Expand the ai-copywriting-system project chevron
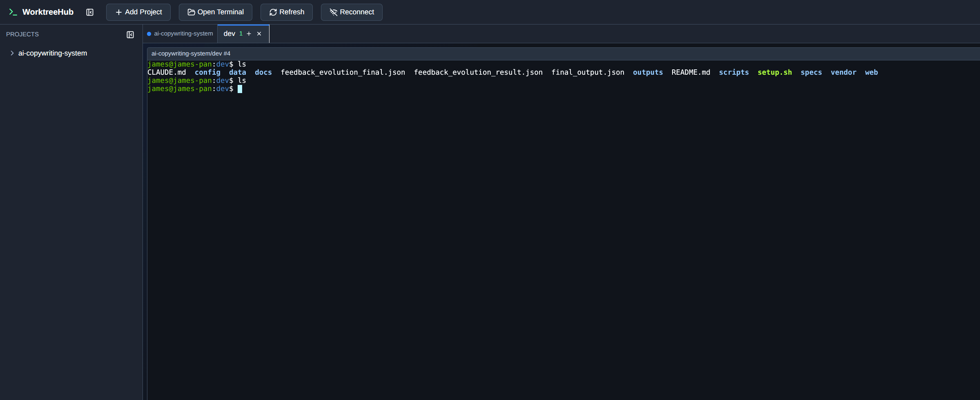Screen dimensions: 980x400 pos(12,53)
